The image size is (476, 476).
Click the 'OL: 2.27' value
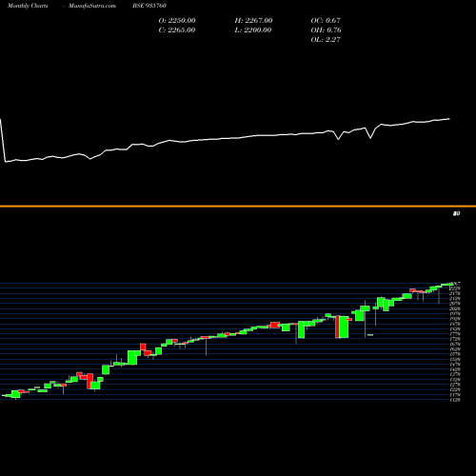tap(326, 40)
